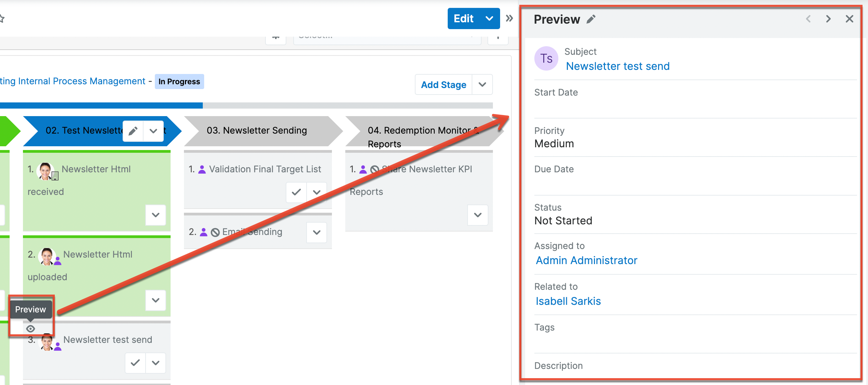Mark Newsletter test send task complete
Viewport: 868px width, 385px height.
pos(135,363)
